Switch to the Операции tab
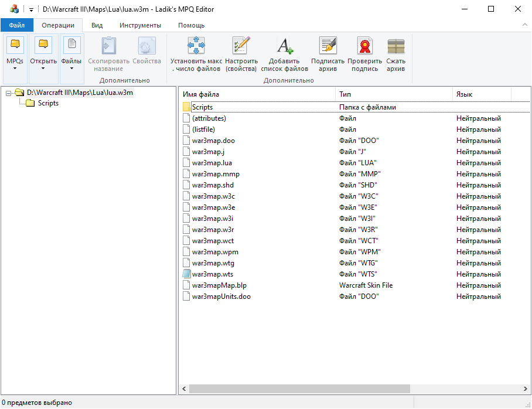 (x=58, y=25)
